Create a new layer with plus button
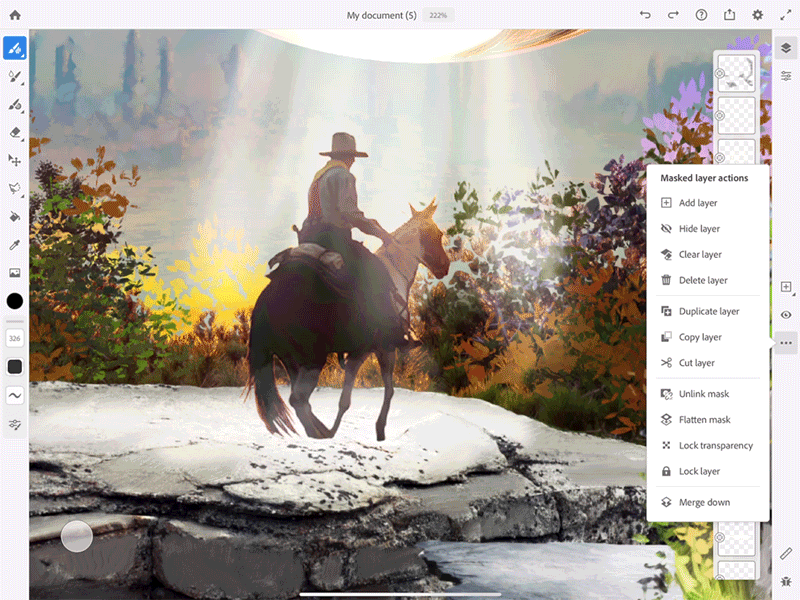This screenshot has width=800, height=600. 786,287
